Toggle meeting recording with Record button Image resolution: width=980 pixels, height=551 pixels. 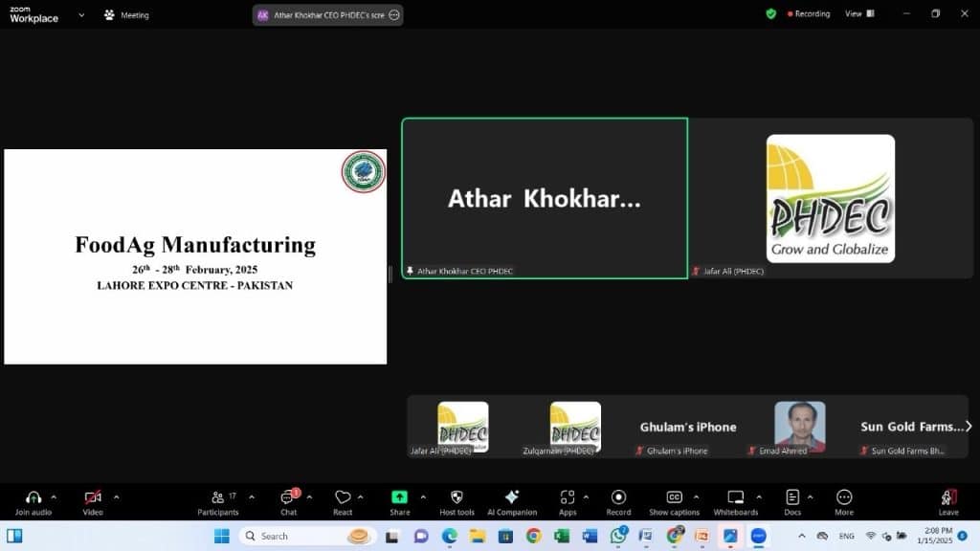[x=618, y=498]
